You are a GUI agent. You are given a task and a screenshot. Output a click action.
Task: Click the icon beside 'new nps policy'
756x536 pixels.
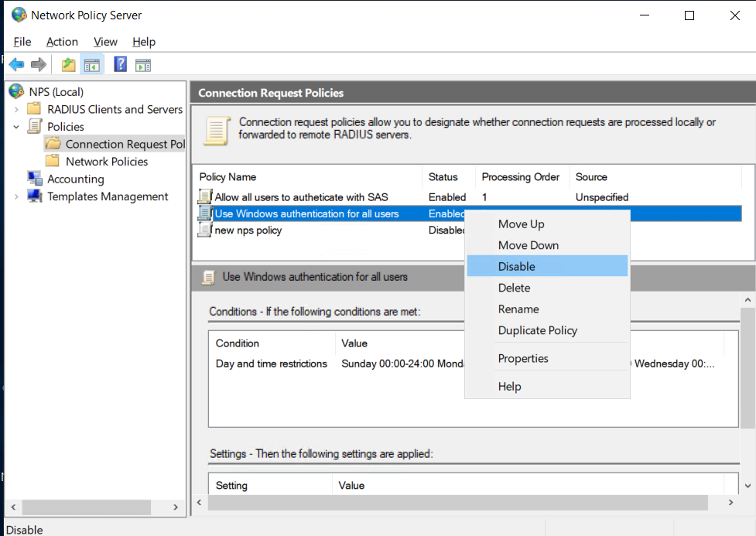(205, 230)
